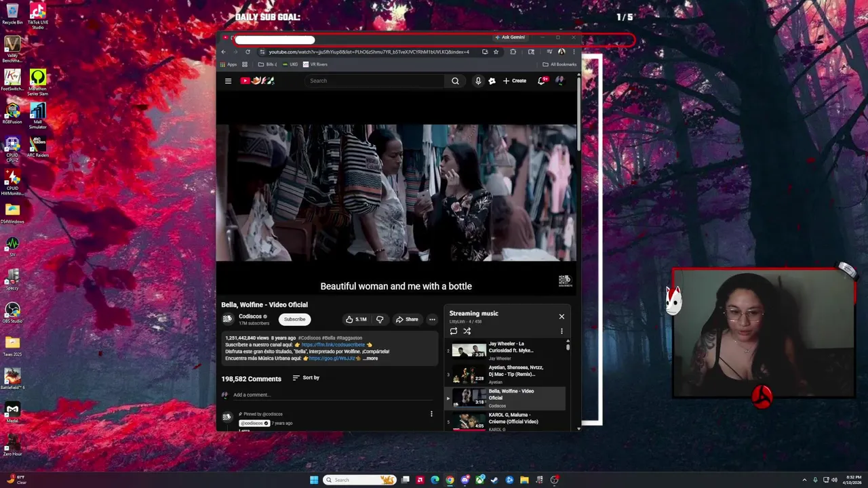Play Ayetian Tip (Remix) from playlist
This screenshot has height=488, width=868.
[505, 374]
